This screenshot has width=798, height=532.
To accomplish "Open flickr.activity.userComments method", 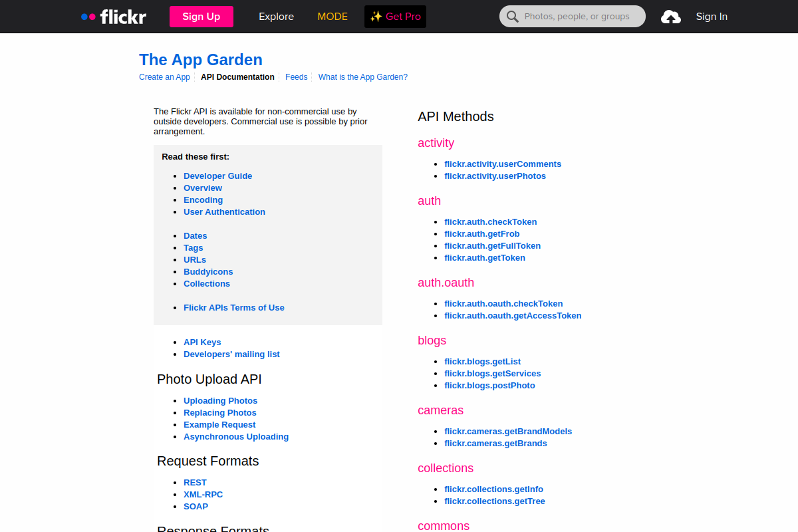I will (503, 164).
